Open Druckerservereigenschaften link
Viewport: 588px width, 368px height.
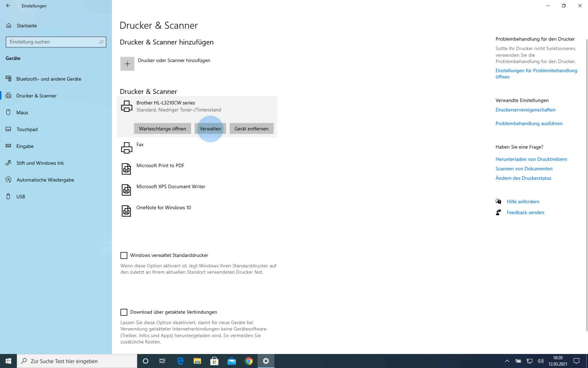pyautogui.click(x=525, y=110)
